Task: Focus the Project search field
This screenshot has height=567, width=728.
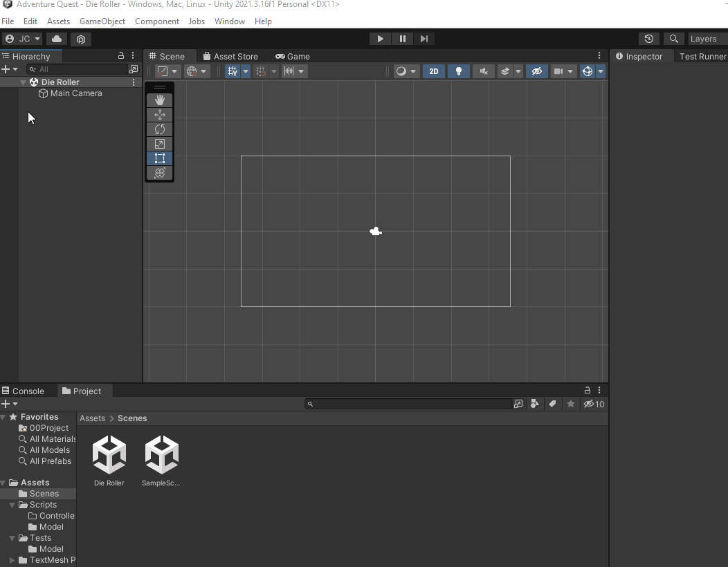Action: (408, 404)
